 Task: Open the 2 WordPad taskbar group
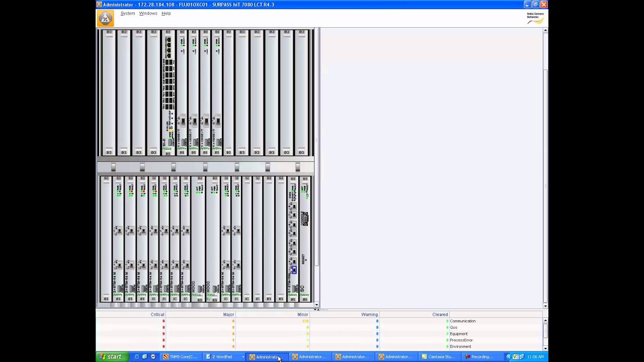(221, 357)
